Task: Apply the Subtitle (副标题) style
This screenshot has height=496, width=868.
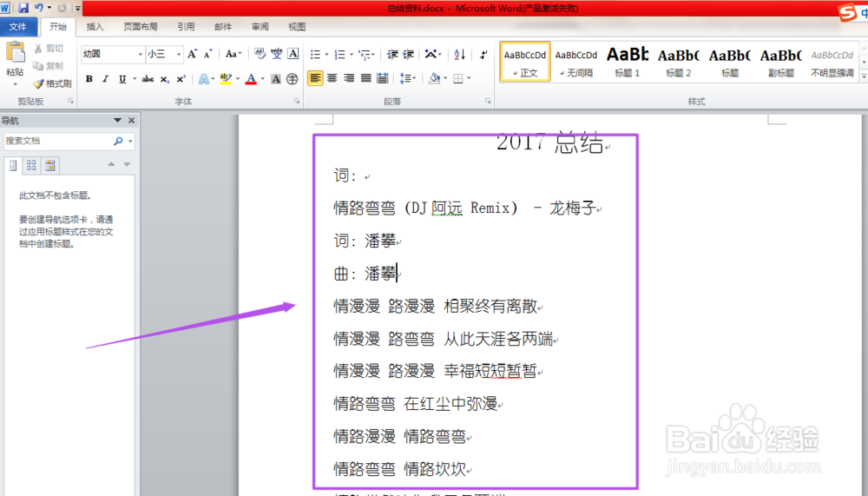Action: click(x=781, y=62)
